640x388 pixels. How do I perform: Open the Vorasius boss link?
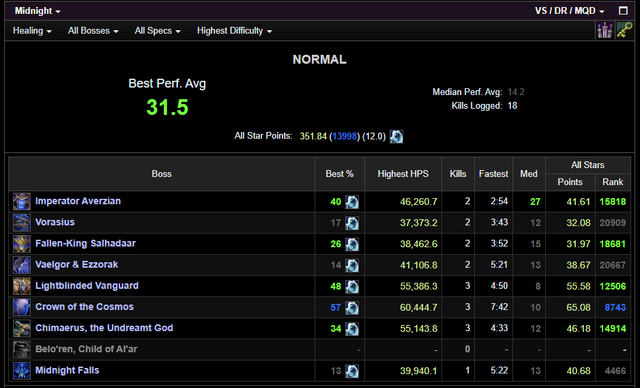click(55, 222)
